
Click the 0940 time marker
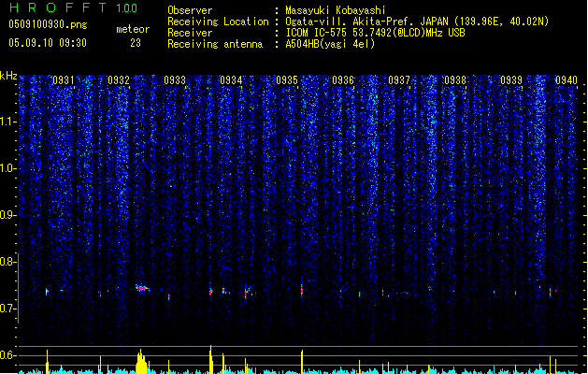tap(566, 80)
